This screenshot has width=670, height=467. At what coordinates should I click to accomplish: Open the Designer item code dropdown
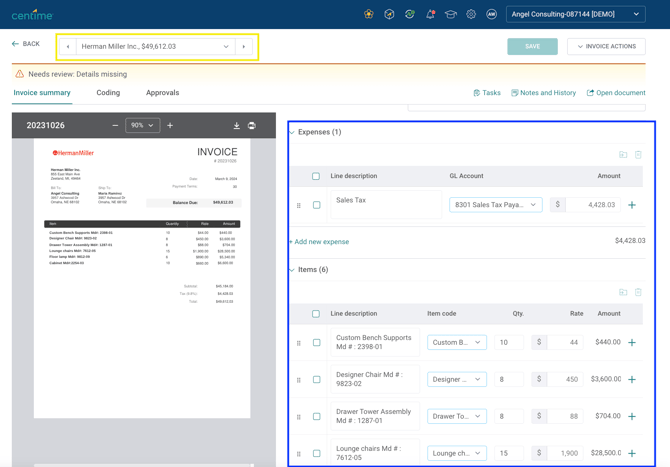click(x=457, y=379)
